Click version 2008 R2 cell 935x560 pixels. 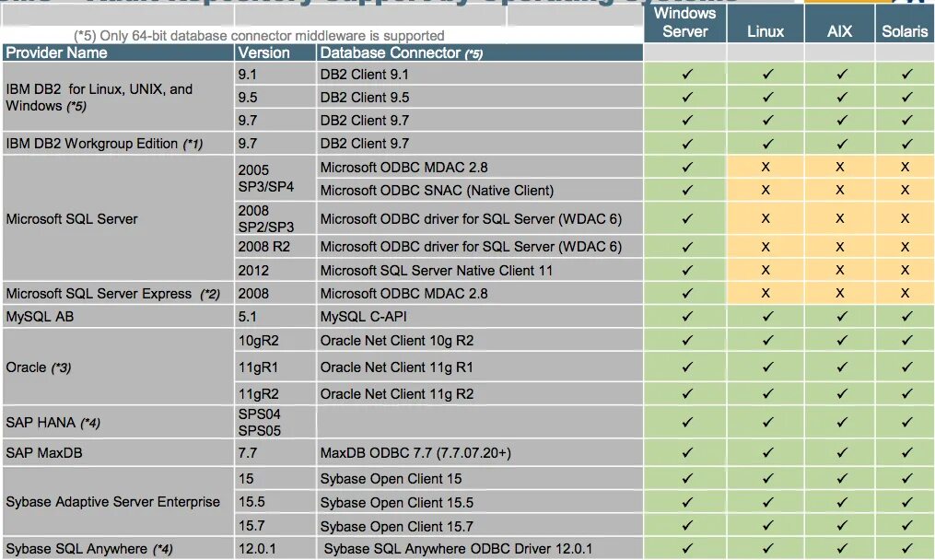(275, 246)
